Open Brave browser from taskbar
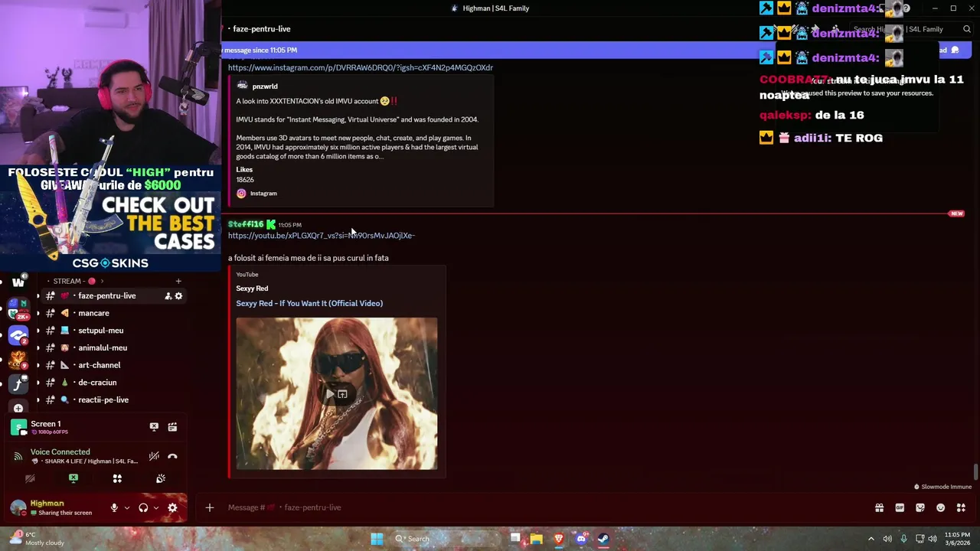 (559, 539)
